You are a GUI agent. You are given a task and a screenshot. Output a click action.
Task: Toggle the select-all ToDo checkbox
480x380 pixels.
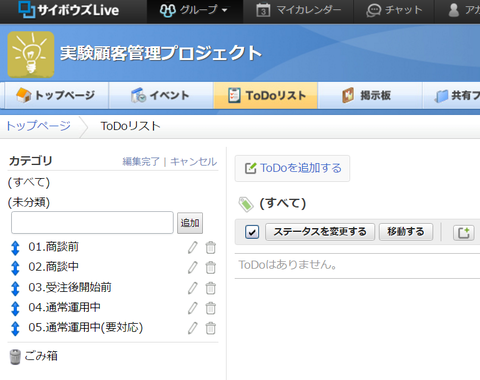[252, 232]
